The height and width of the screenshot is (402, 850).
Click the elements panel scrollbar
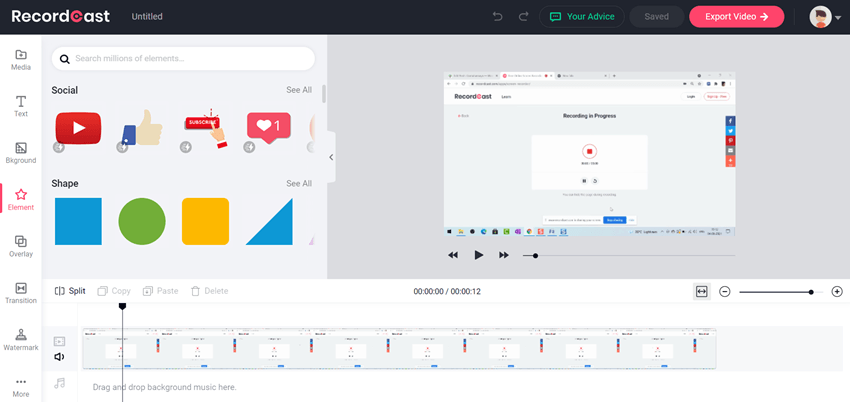pos(324,94)
